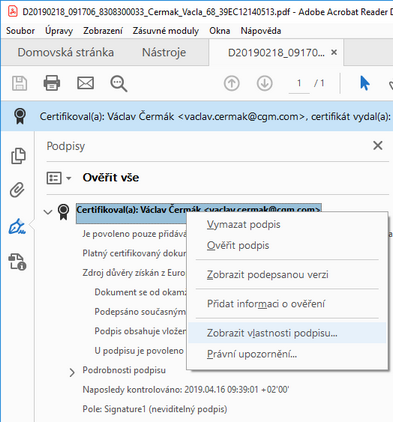Open the Zásuvné moduly menu
This screenshot has height=422, width=393.
coord(166,31)
